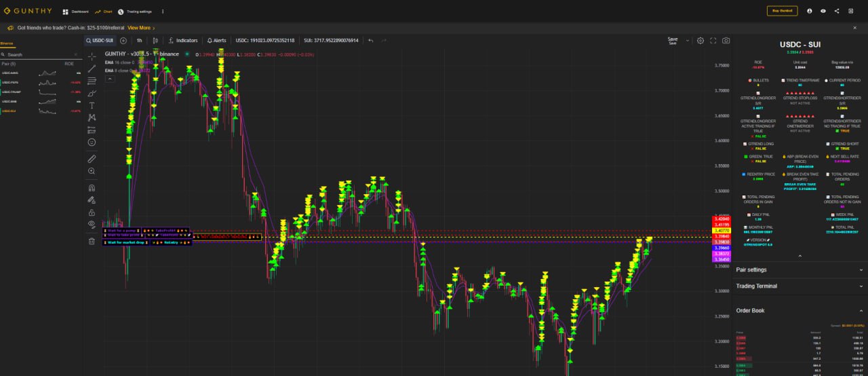
Task: Open chart settings gear icon
Action: 701,40
